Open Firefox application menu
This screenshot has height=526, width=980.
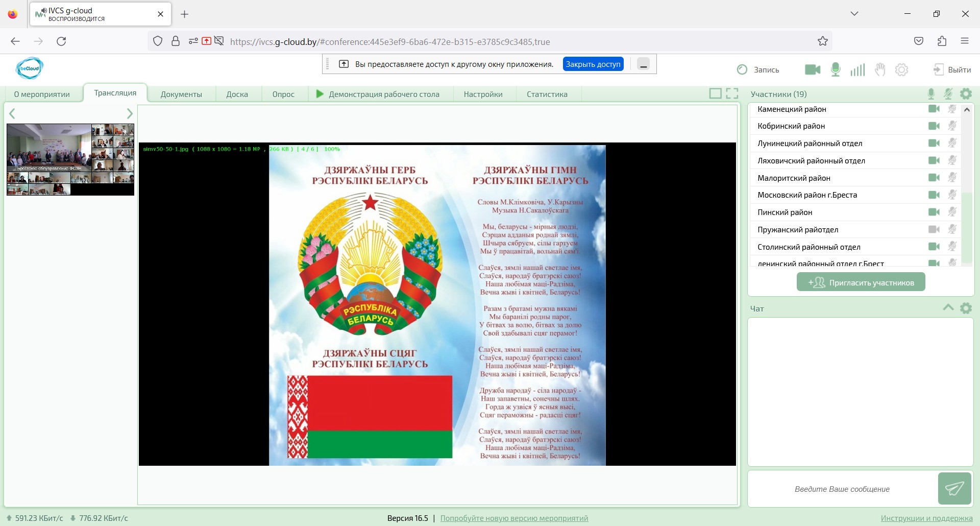click(x=964, y=41)
